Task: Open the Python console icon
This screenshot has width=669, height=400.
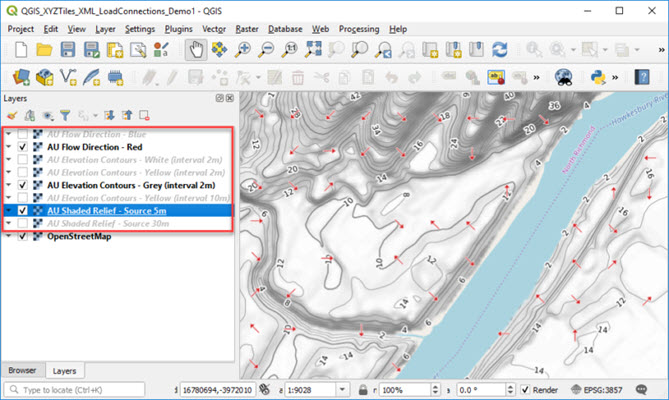Action: tap(598, 77)
